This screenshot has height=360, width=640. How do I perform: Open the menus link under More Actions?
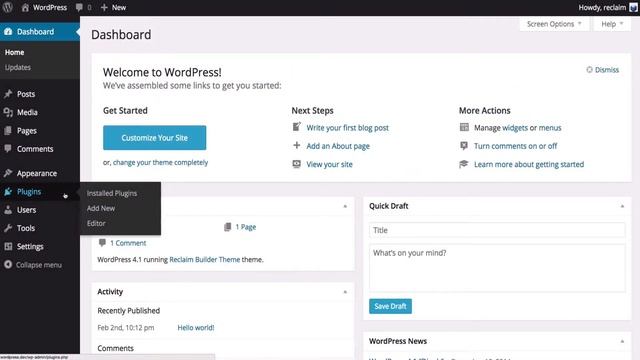550,128
